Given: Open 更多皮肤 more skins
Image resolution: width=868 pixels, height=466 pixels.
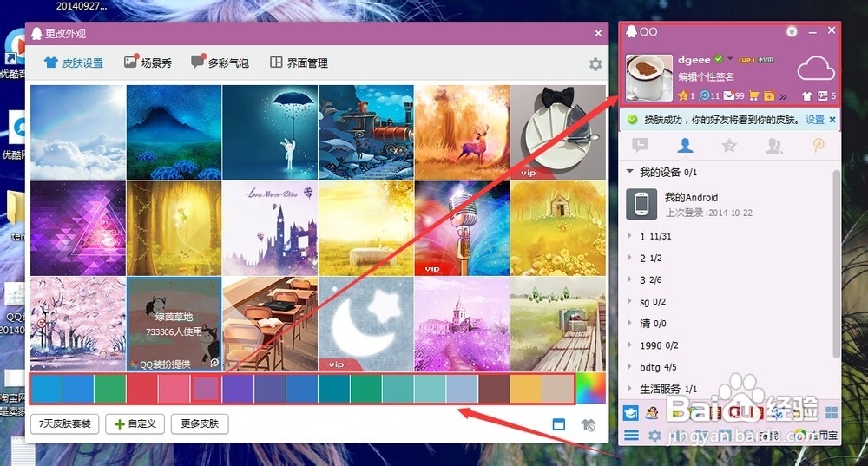Looking at the screenshot, I should tap(200, 424).
